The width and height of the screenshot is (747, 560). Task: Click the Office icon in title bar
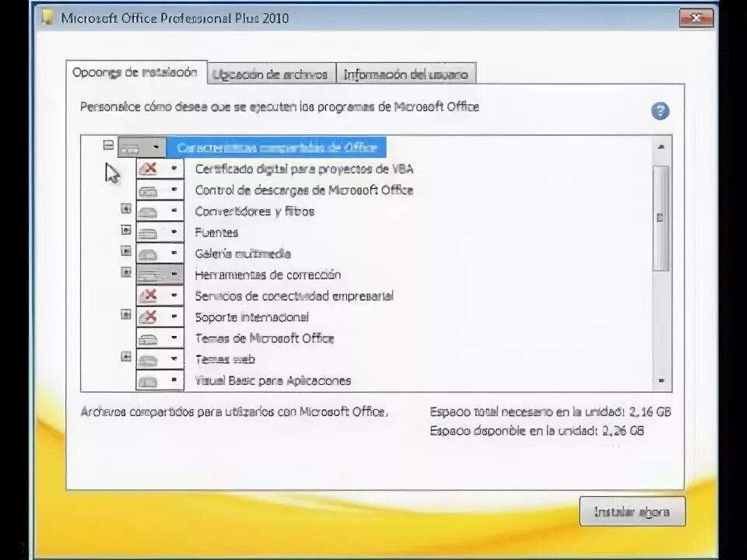(x=47, y=18)
